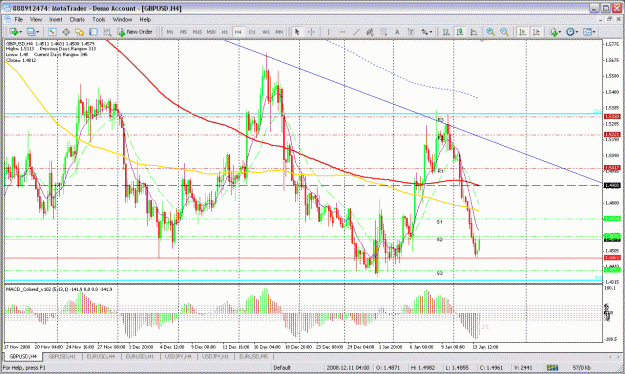The height and width of the screenshot is (374, 625).
Task: Switch to the EURUSD,H1 chart tab
Action: tap(140, 357)
